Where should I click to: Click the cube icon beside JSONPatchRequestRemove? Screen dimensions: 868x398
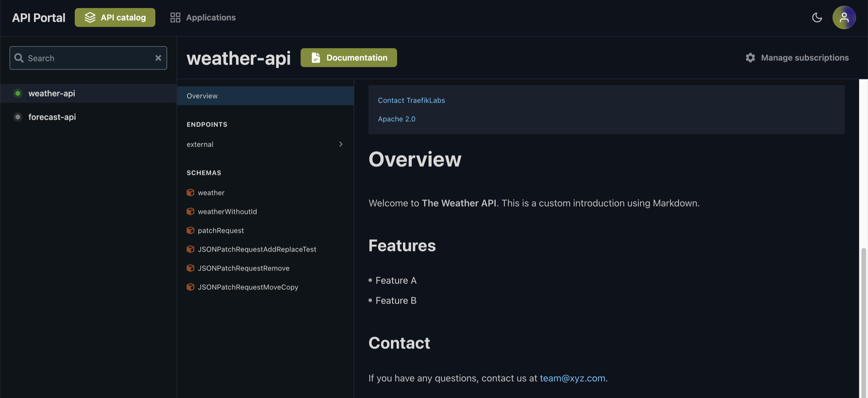point(190,268)
